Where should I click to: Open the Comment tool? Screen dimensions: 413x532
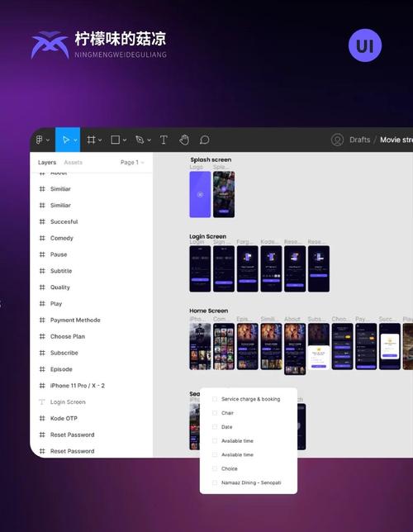(204, 140)
